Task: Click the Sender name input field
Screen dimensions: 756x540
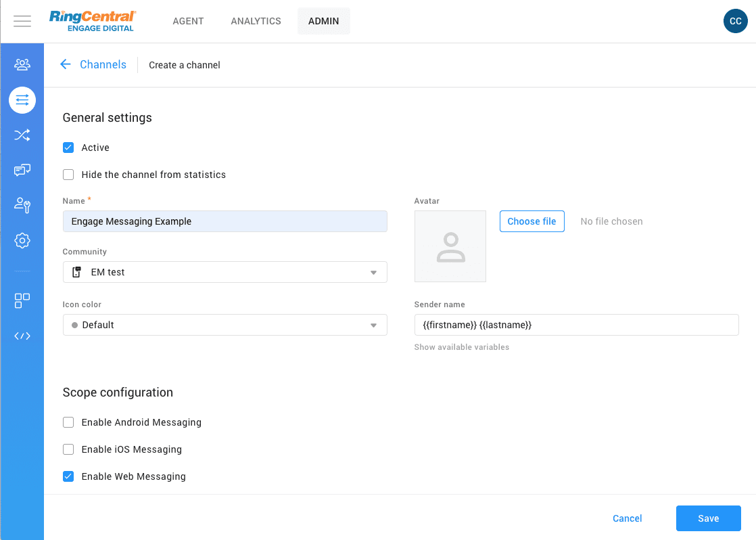Action: tap(576, 325)
